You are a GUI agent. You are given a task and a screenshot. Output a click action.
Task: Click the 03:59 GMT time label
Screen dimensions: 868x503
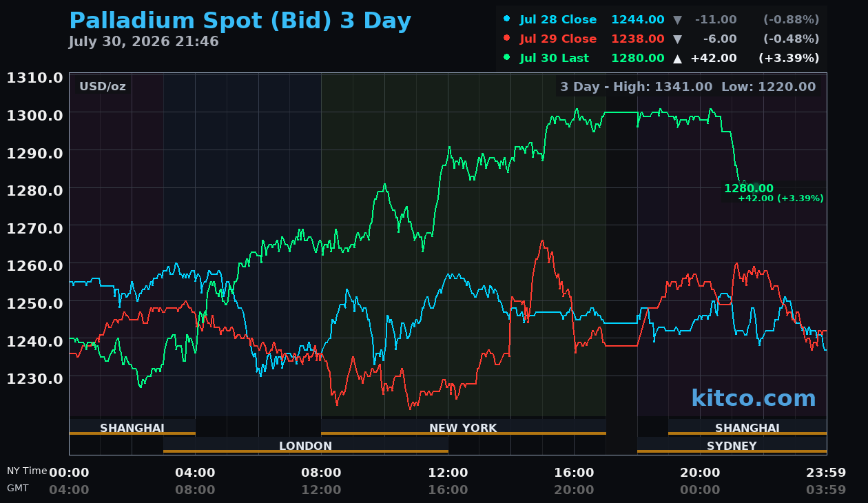tap(826, 490)
